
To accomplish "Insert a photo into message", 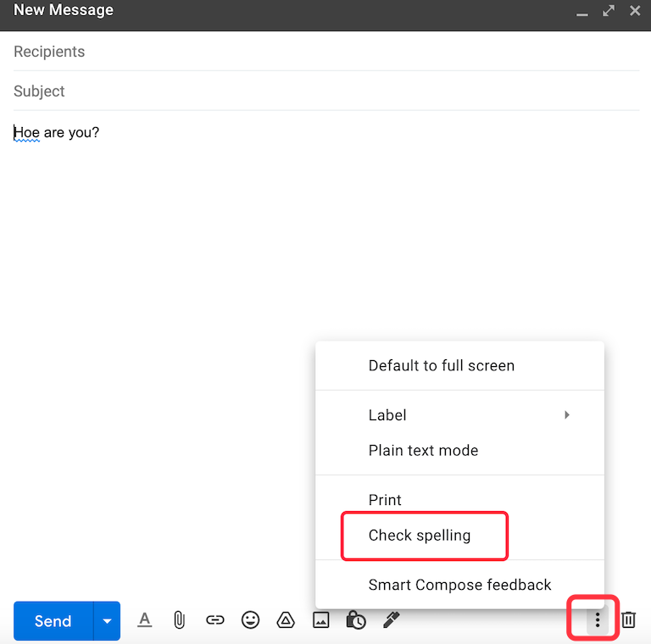I will coord(321,620).
